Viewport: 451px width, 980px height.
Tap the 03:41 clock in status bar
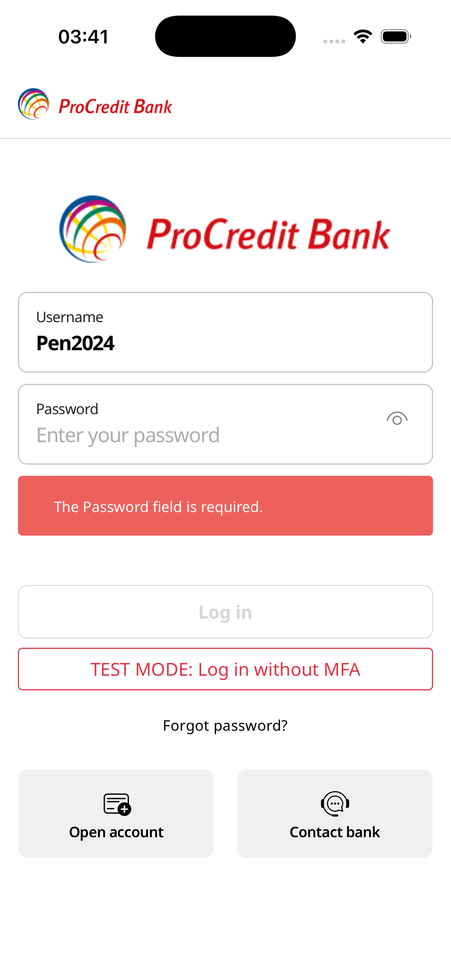pyautogui.click(x=84, y=37)
